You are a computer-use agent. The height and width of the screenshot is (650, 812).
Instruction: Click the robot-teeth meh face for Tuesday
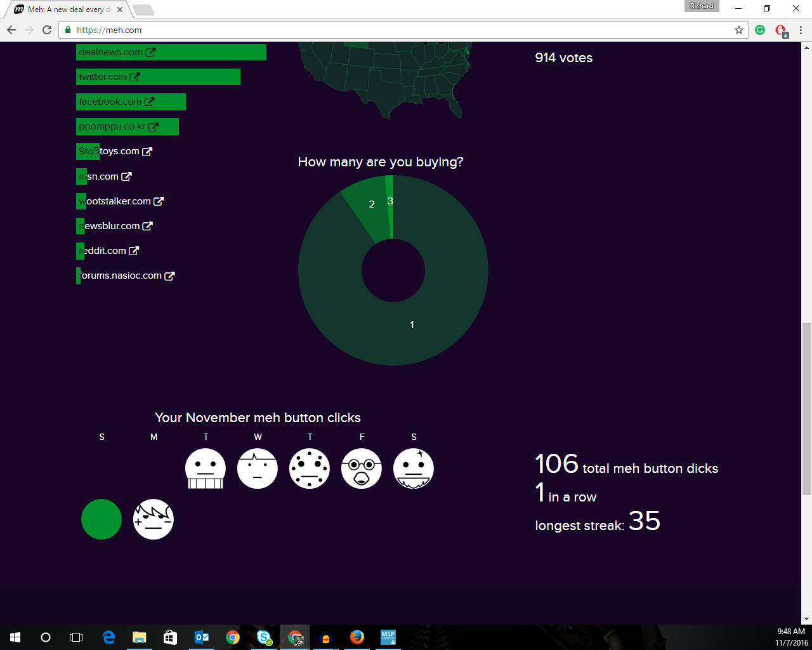[x=205, y=468]
